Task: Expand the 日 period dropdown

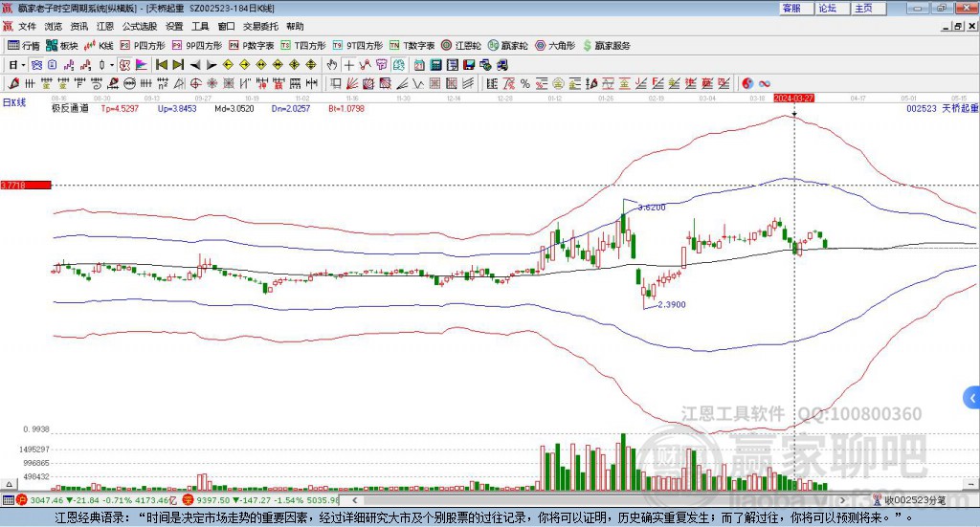Action: (x=23, y=65)
